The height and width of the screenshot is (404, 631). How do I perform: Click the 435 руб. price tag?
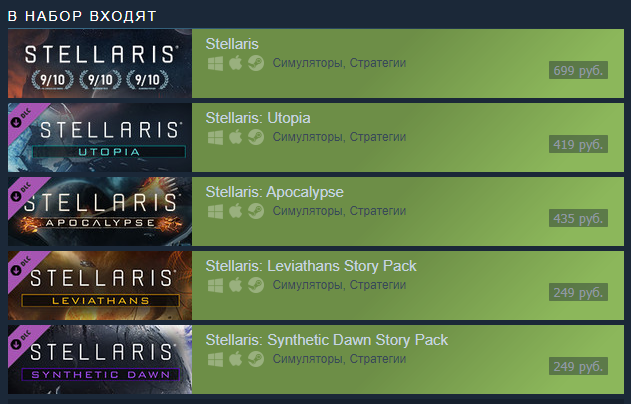(578, 218)
